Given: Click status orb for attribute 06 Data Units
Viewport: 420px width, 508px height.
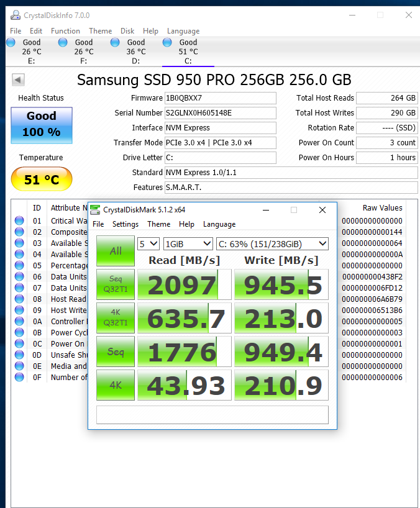Looking at the screenshot, I should [x=19, y=277].
